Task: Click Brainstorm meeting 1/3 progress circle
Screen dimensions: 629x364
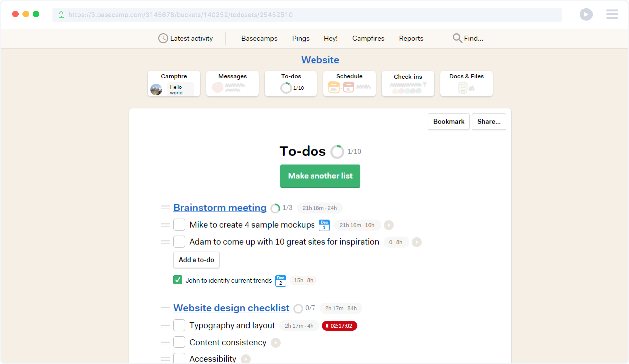Action: [x=275, y=208]
